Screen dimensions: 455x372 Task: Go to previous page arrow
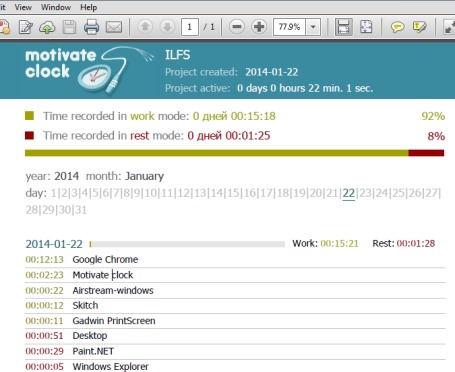coord(145,27)
